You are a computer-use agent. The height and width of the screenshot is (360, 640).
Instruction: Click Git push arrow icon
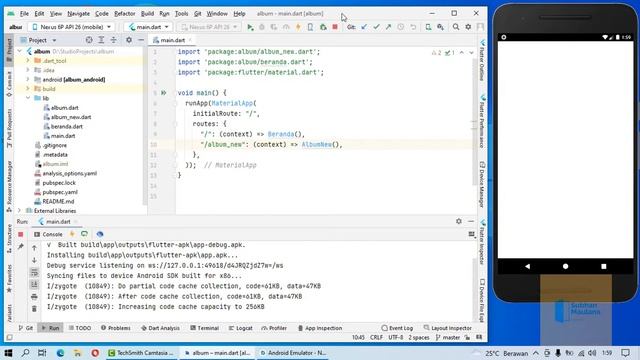point(388,27)
